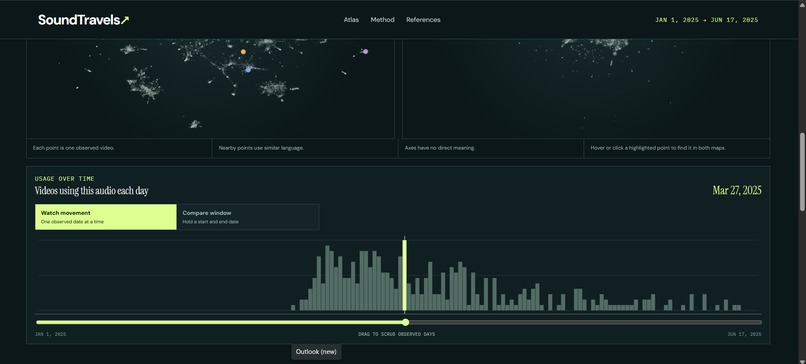
Task: Click 'Videos using this audio each day' title
Action: [x=91, y=191]
